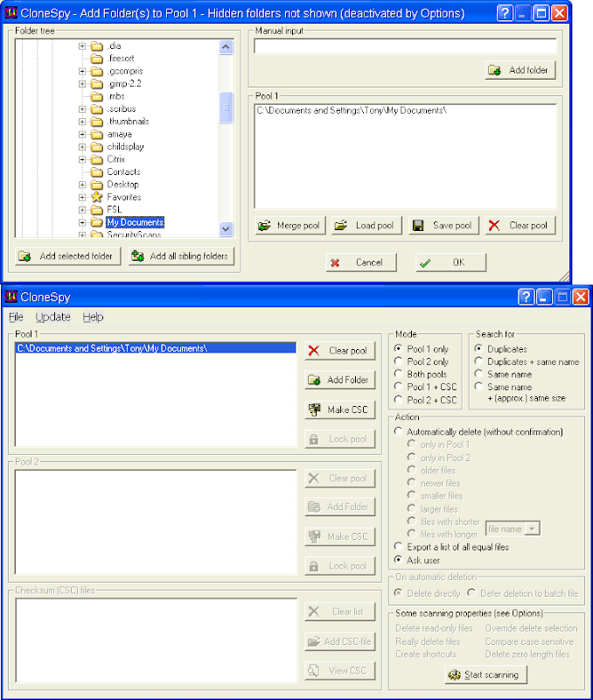Click the Add selected folder button
The height and width of the screenshot is (700, 593).
tap(68, 256)
